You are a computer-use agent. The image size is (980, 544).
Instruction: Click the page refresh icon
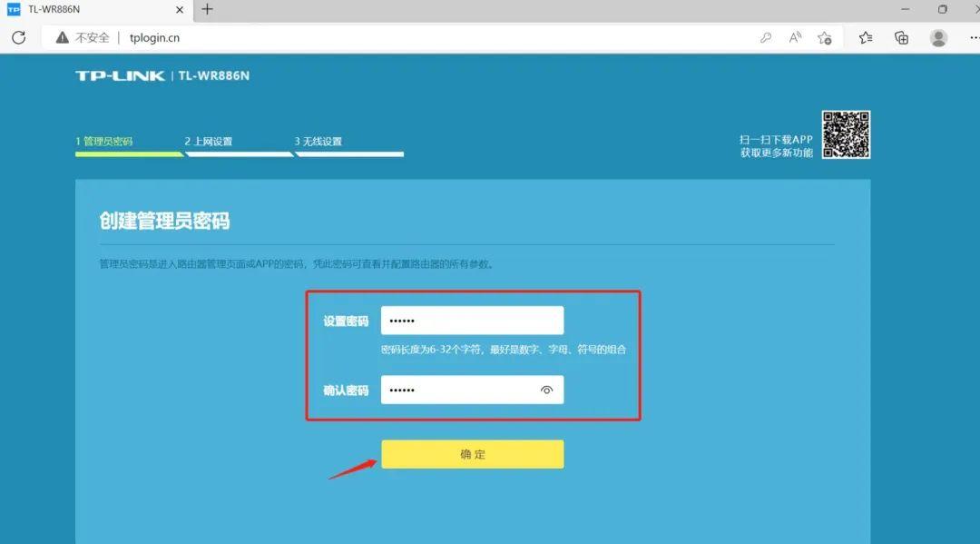pos(18,37)
